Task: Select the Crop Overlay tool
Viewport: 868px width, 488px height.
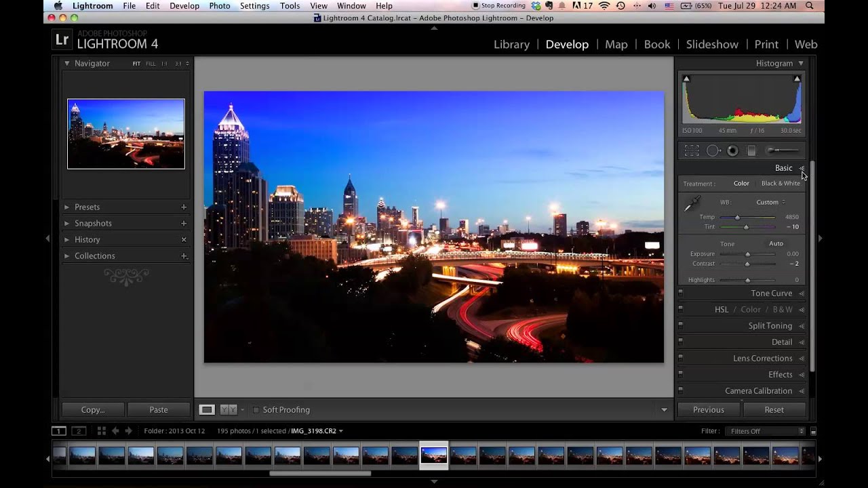Action: [x=692, y=151]
